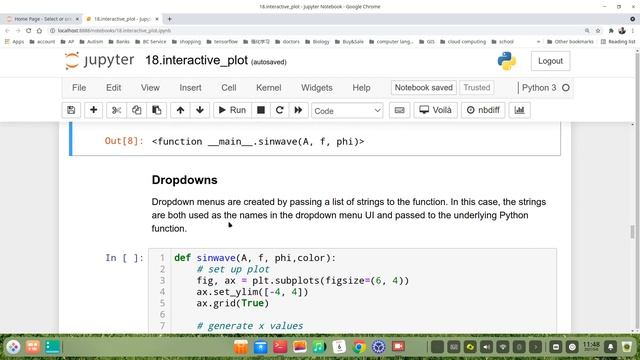Image resolution: width=640 pixels, height=360 pixels.
Task: Open the Chrome extensions puzzle icon
Action: coord(611,31)
